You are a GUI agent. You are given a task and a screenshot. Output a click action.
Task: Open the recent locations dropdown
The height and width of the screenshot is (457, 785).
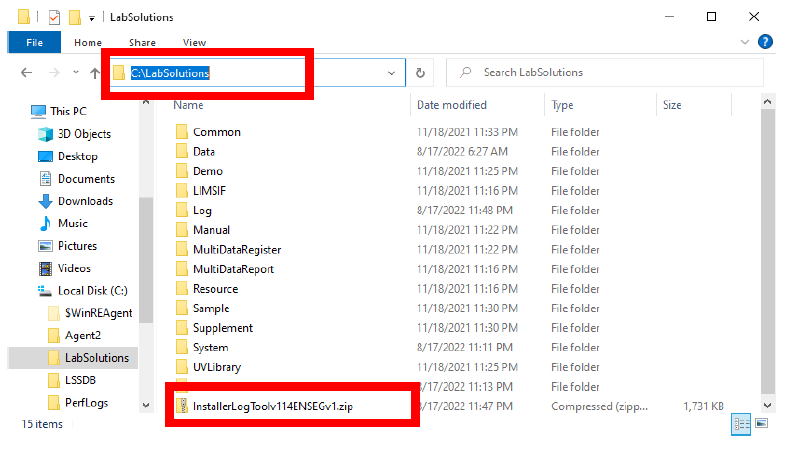(76, 73)
